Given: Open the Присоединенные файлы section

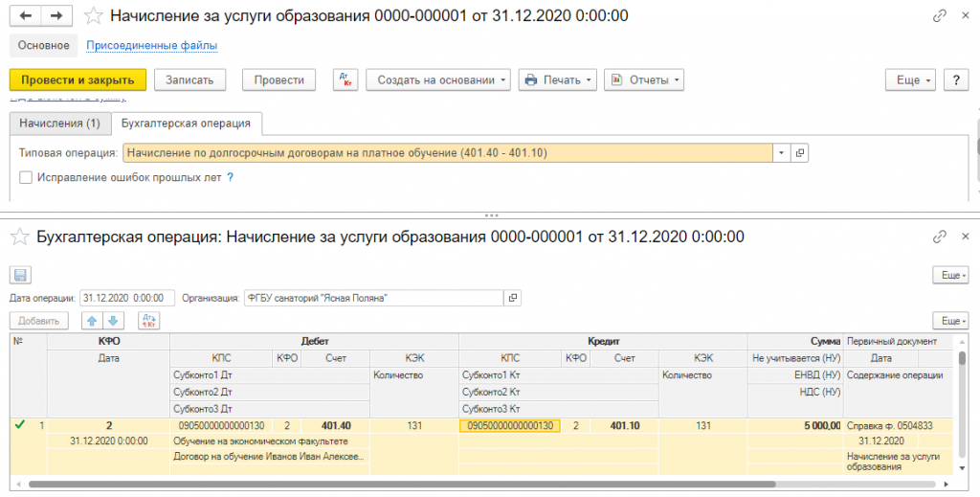Looking at the screenshot, I should pyautogui.click(x=151, y=45).
